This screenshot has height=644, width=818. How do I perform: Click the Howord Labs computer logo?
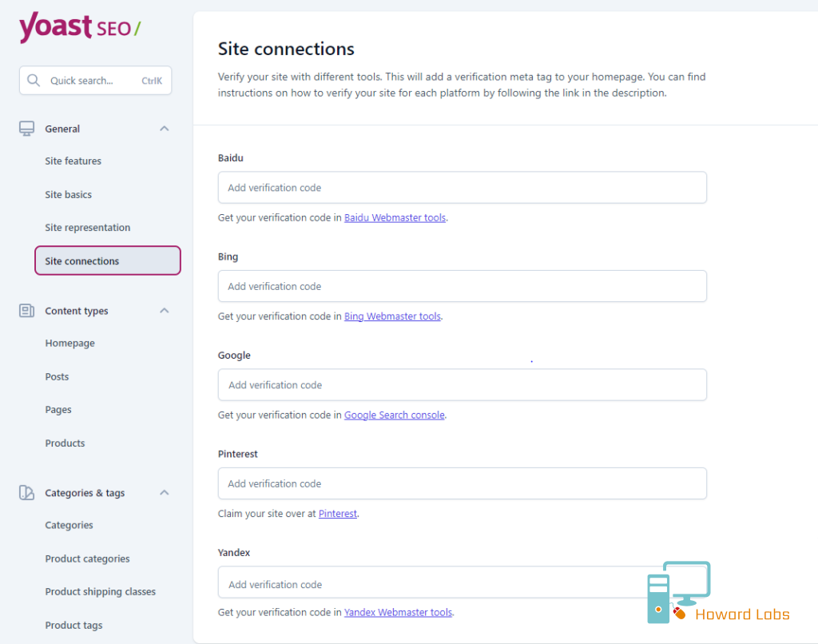coord(679,592)
